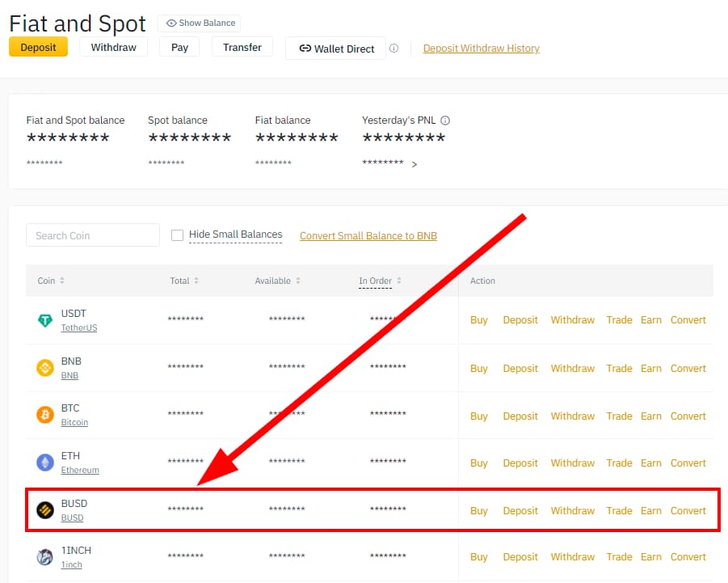Sort table by In Order column
This screenshot has width=728, height=583.
[380, 281]
